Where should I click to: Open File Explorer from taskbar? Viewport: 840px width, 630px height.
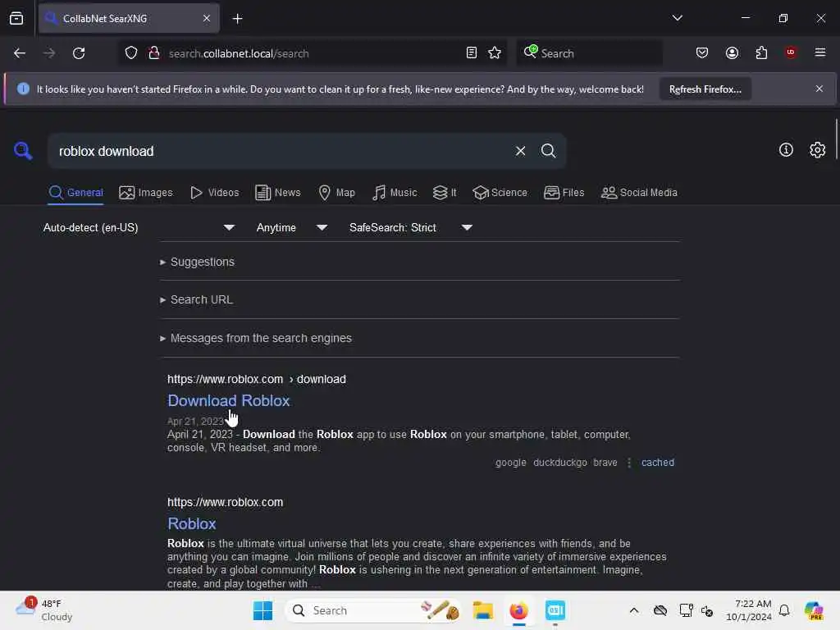482,610
